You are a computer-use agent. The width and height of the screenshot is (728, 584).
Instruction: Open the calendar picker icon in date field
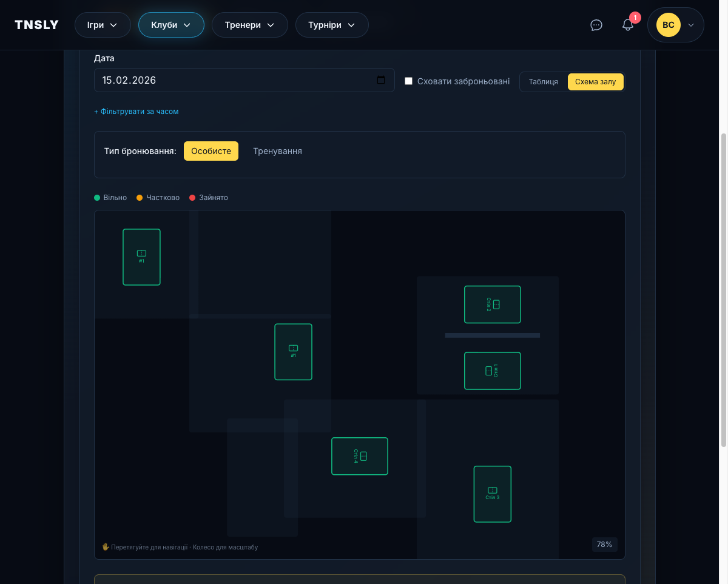pos(381,80)
